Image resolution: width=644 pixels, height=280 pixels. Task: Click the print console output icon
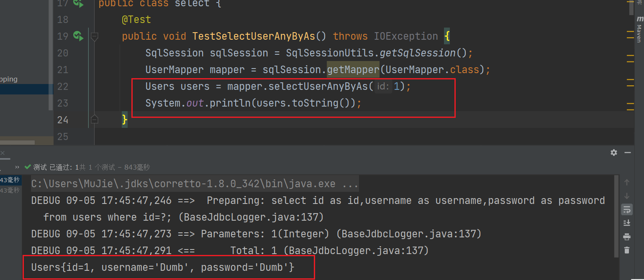[626, 237]
